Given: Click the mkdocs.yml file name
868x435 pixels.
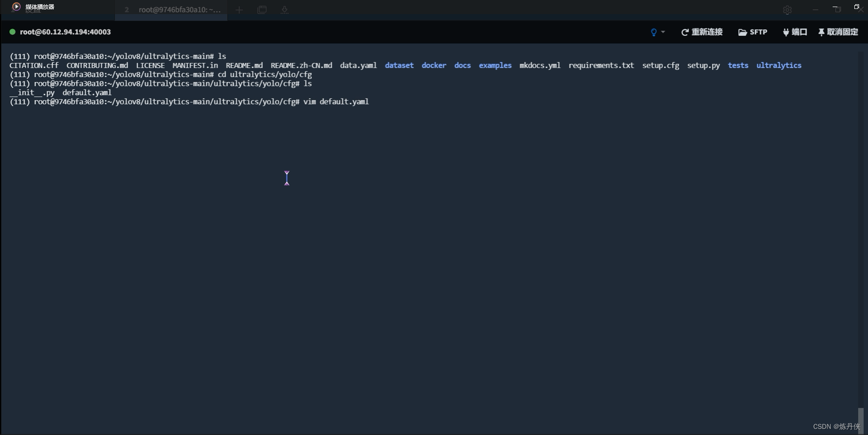Looking at the screenshot, I should (540, 65).
